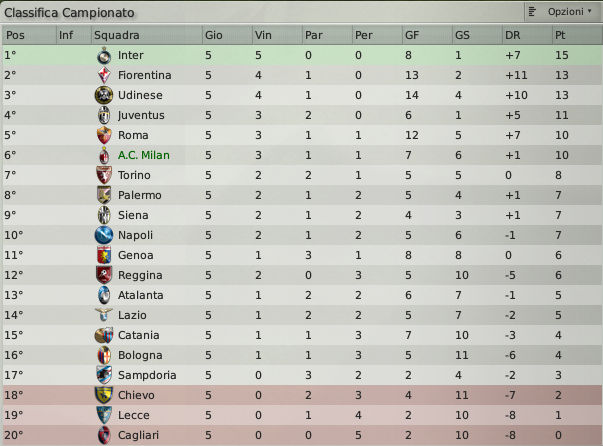This screenshot has height=446, width=603.
Task: Open the A.C. Milan team link
Action: (143, 155)
